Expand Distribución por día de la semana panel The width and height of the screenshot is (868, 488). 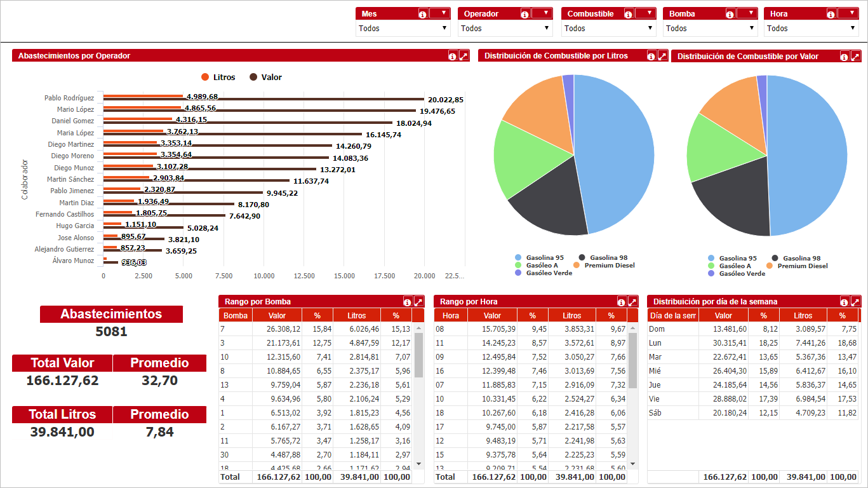[855, 302]
